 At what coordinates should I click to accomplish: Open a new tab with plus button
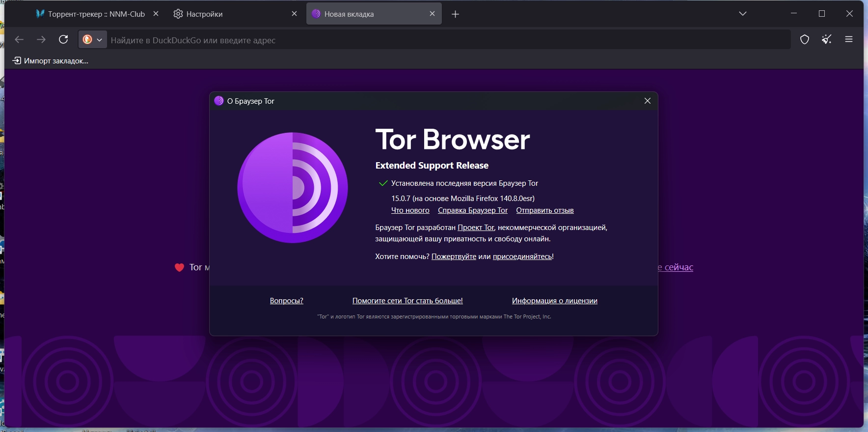pos(456,14)
